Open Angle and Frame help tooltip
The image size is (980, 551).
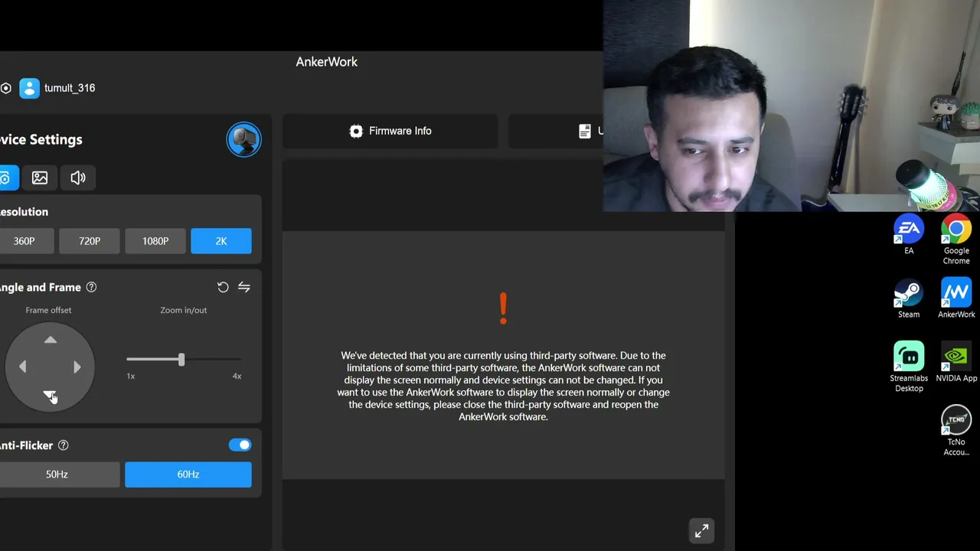point(91,287)
